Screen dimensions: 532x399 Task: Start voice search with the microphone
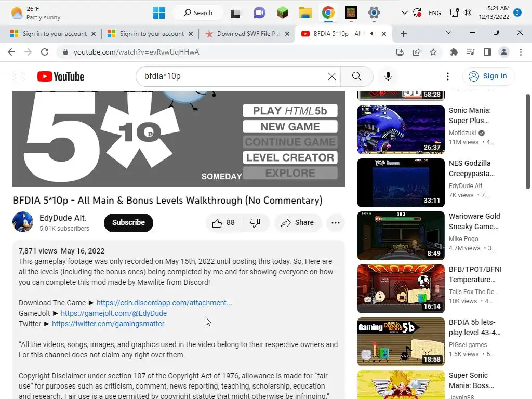click(x=388, y=76)
